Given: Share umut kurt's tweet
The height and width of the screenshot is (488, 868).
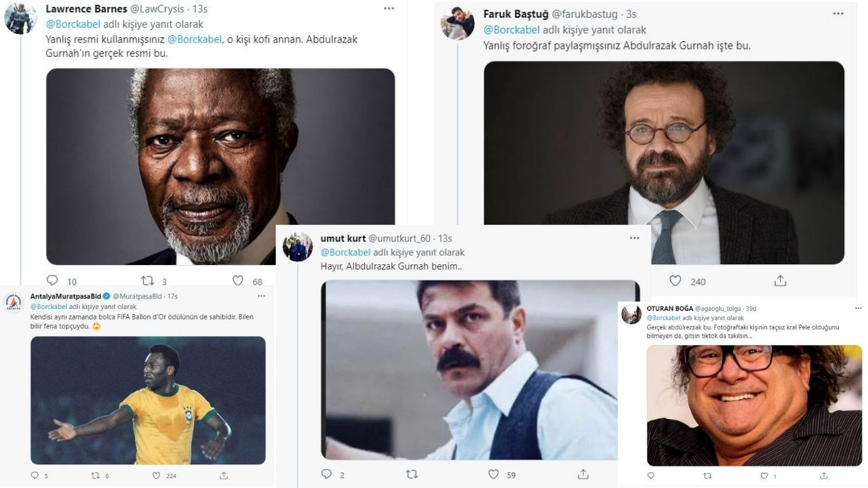Looking at the screenshot, I should point(583,474).
